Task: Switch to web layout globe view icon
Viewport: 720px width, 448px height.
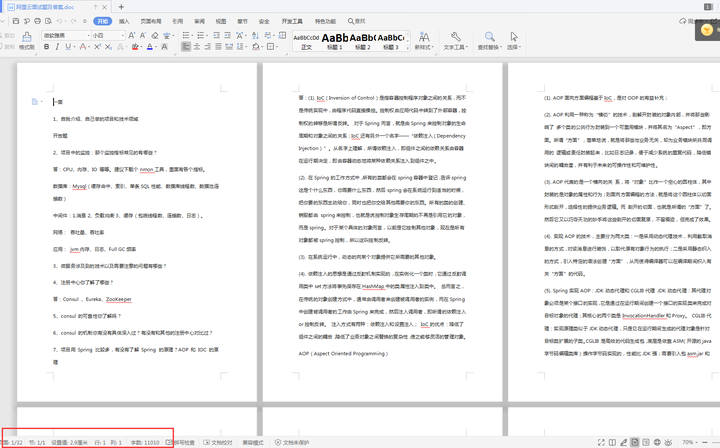Action: tap(657, 442)
